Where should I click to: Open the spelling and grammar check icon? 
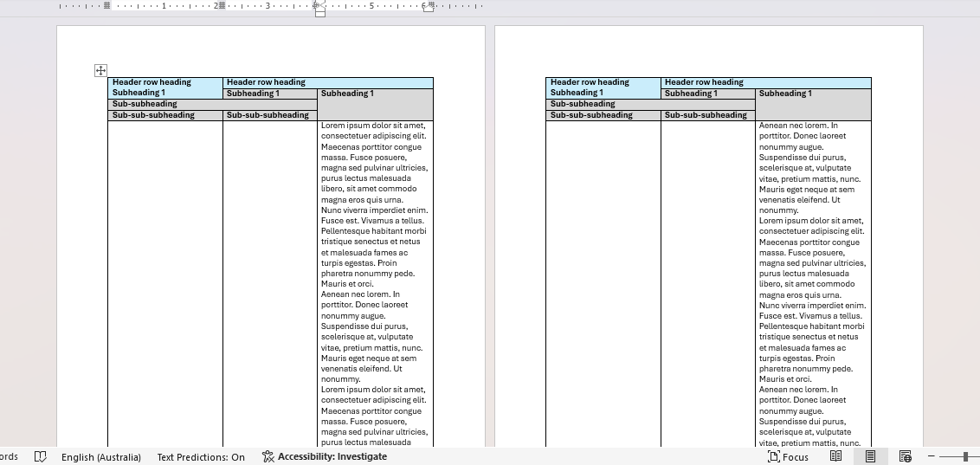click(x=40, y=456)
